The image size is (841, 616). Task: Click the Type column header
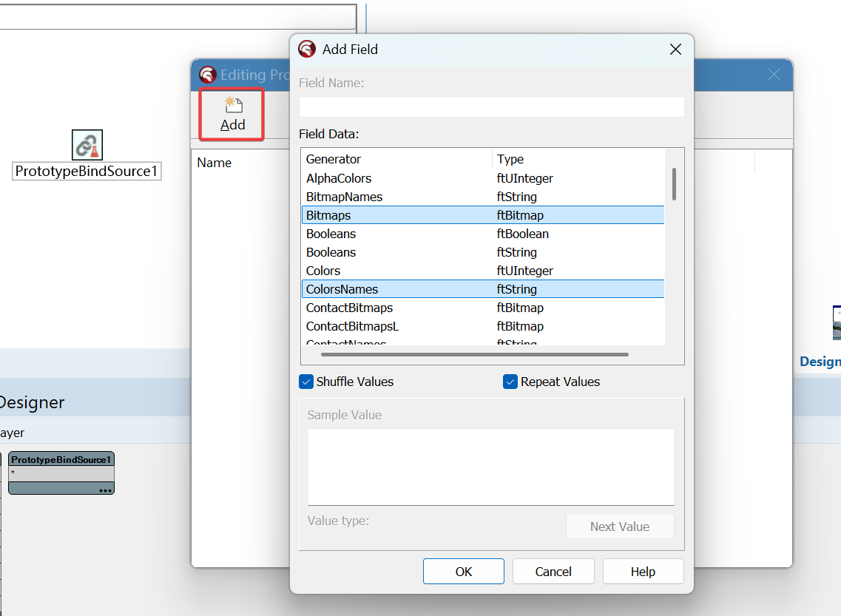[578, 159]
